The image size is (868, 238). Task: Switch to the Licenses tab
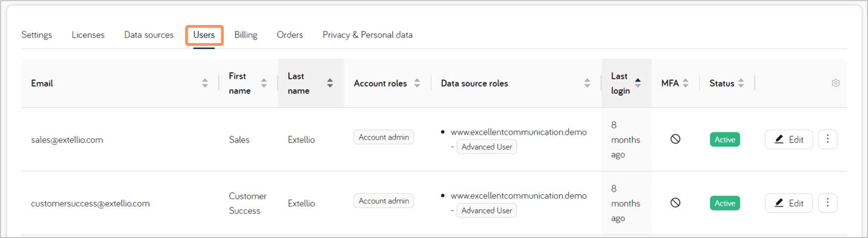click(x=88, y=35)
